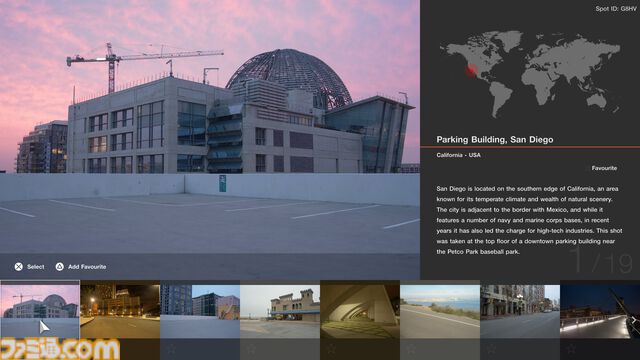
Task: Choose the beige castle-style building thumbnail
Action: click(x=280, y=311)
